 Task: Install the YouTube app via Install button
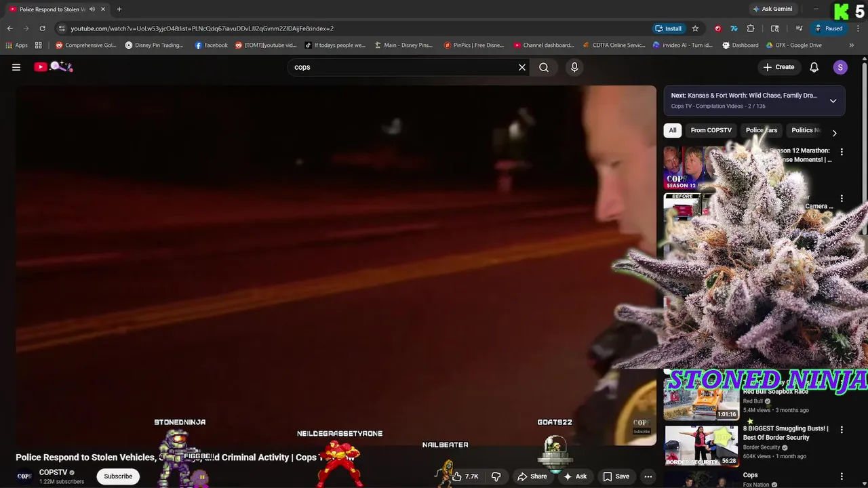click(668, 28)
